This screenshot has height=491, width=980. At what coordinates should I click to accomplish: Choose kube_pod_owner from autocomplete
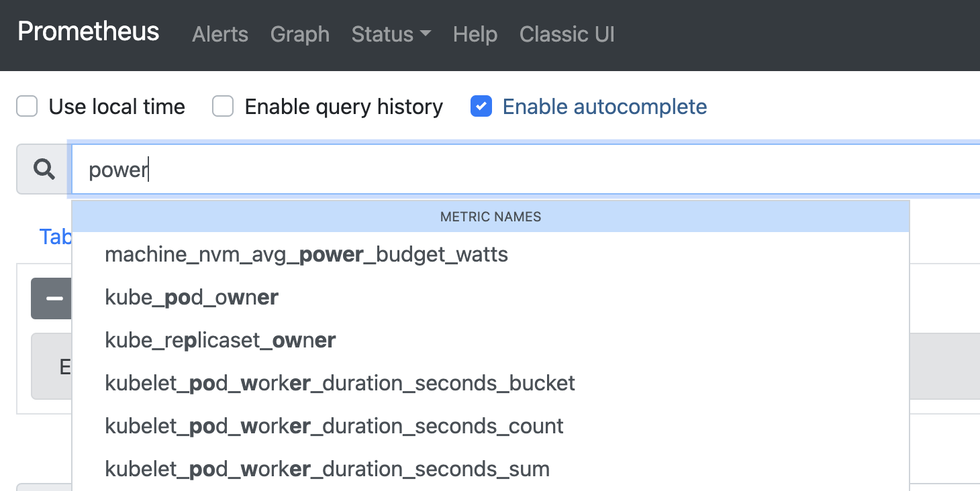tap(192, 297)
